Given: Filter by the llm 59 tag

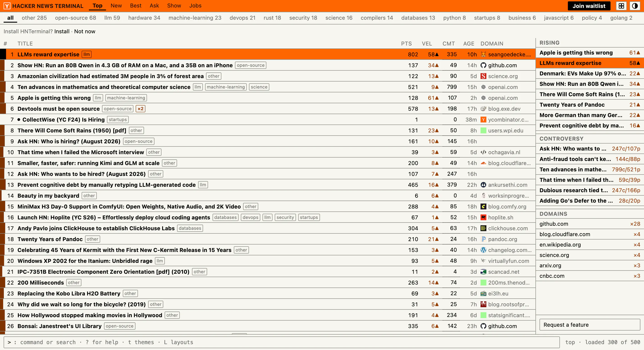Looking at the screenshot, I should pyautogui.click(x=112, y=18).
